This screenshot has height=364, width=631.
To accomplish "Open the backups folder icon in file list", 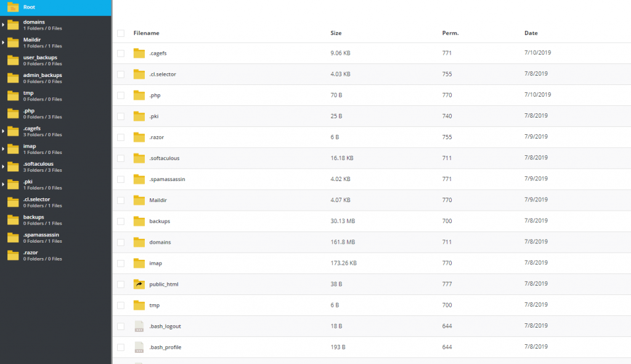I will (x=139, y=220).
